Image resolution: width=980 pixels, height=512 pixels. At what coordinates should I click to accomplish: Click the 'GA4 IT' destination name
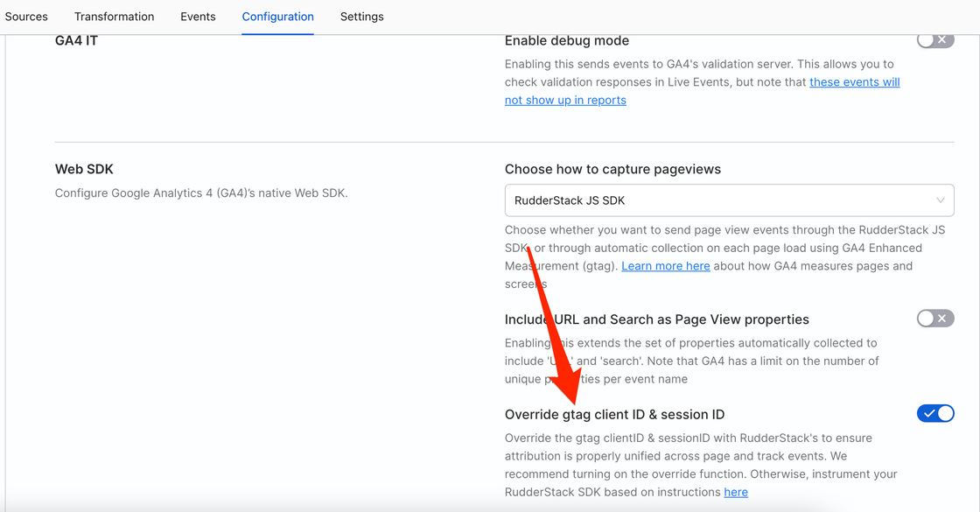76,40
